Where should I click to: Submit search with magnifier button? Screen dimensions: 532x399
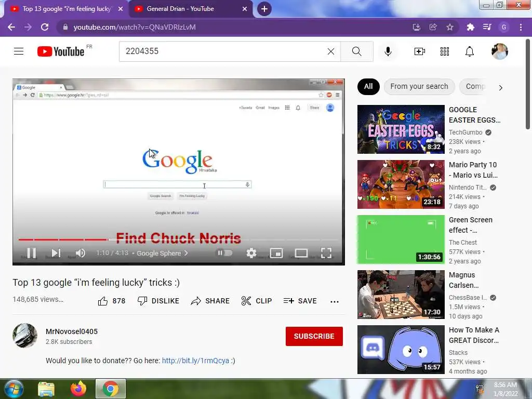point(356,51)
